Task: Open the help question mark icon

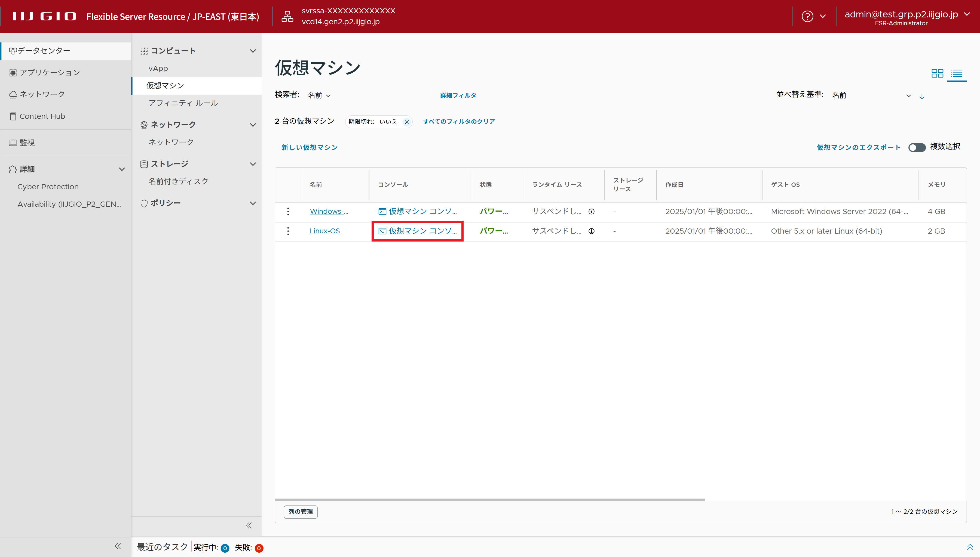Action: [x=807, y=16]
